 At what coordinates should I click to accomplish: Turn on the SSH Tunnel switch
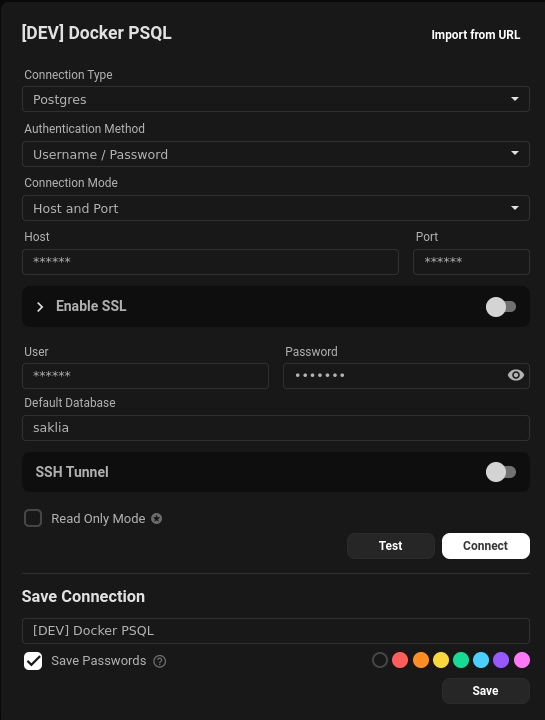[x=501, y=472]
